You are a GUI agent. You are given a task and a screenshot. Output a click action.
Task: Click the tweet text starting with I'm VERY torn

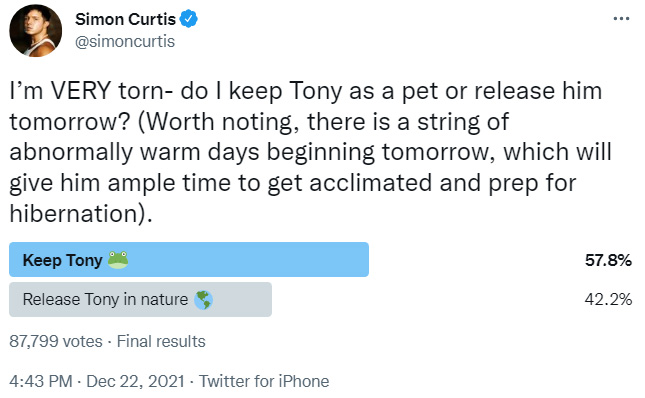311,152
